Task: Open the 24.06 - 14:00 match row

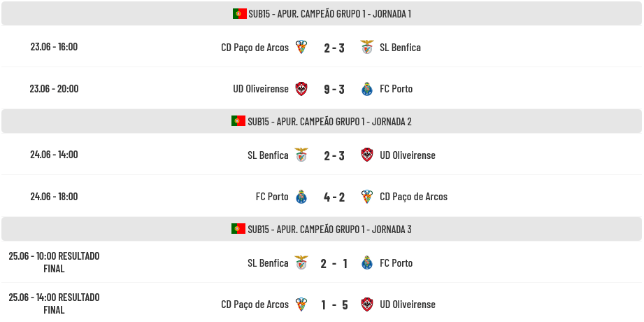Action: coord(322,155)
